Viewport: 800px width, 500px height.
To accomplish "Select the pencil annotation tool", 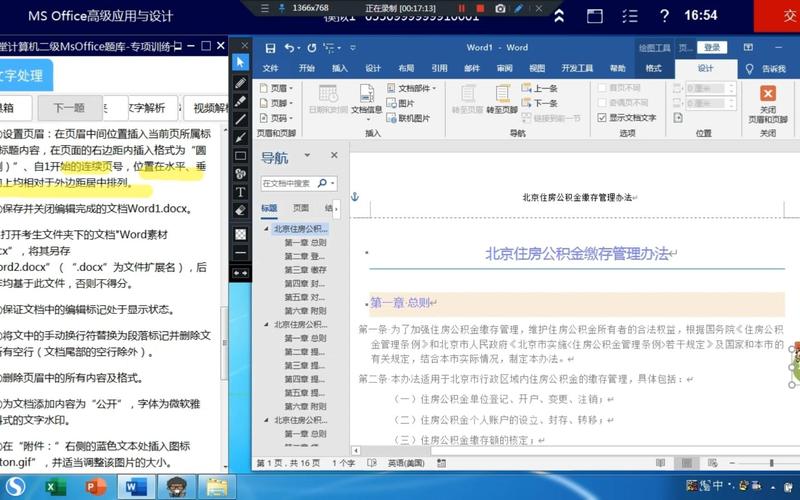I will [240, 83].
